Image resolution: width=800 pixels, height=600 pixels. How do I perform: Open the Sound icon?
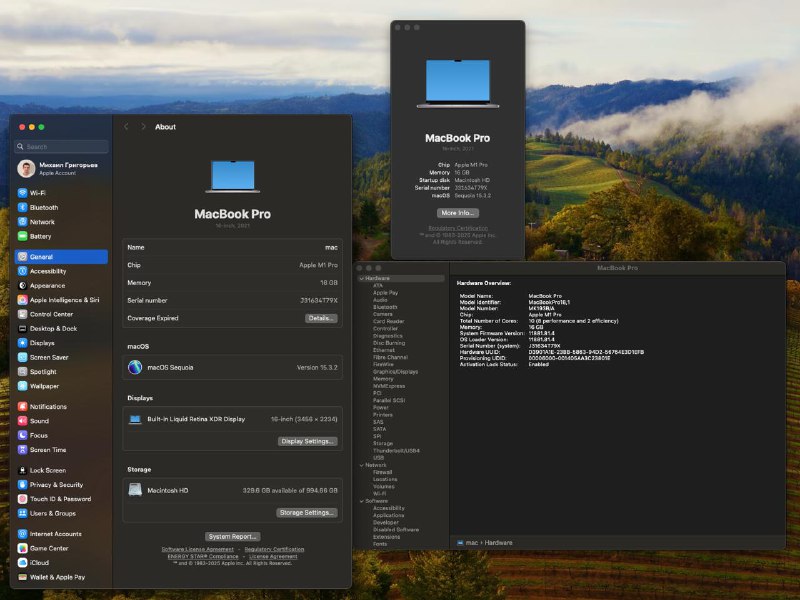(x=22, y=420)
